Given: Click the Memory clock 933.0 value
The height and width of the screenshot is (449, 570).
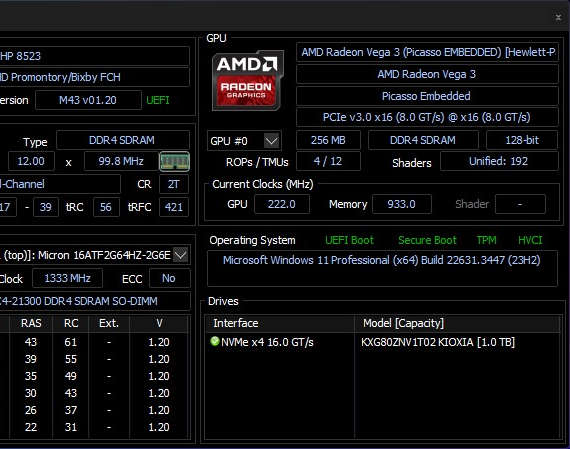Looking at the screenshot, I should (402, 204).
